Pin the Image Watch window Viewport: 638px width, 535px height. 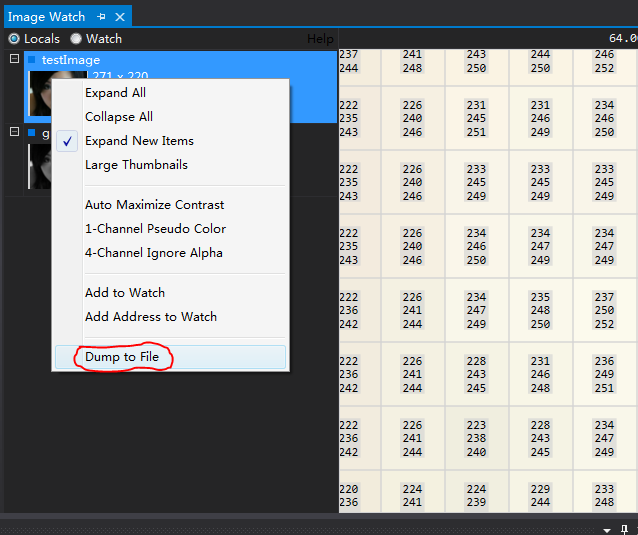101,17
